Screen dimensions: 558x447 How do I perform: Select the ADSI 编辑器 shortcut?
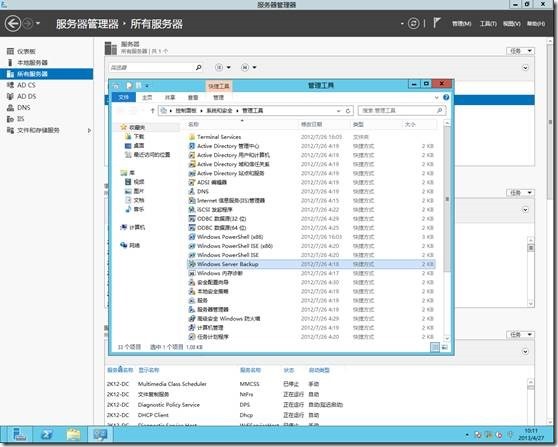click(x=212, y=182)
